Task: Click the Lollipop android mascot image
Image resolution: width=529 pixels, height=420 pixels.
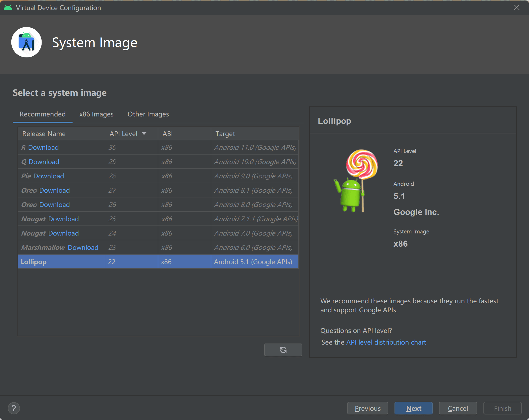Action: point(356,181)
